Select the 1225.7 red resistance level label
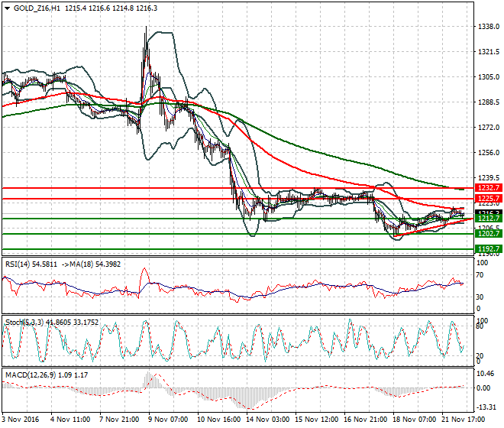504x428 pixels. coord(489,198)
